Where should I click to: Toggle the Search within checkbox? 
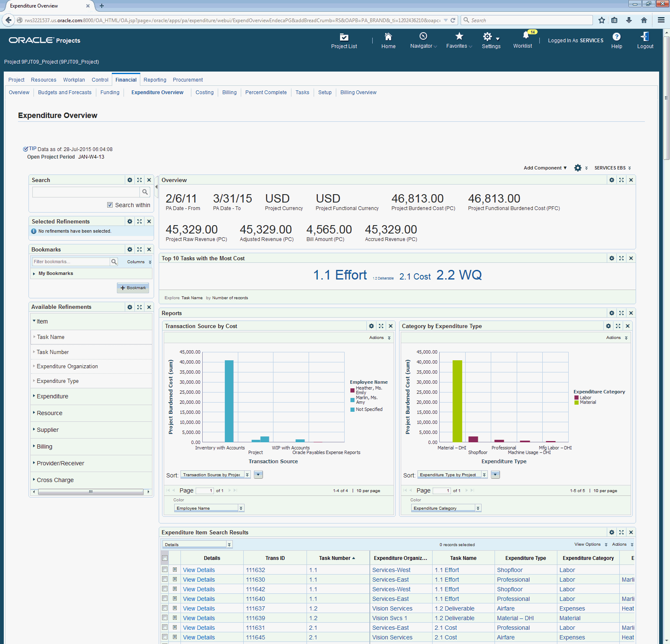(110, 205)
